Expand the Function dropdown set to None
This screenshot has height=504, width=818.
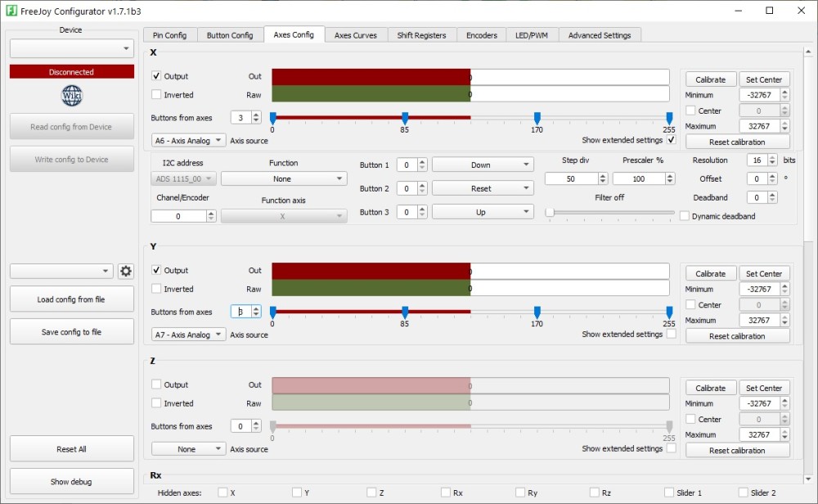[284, 178]
